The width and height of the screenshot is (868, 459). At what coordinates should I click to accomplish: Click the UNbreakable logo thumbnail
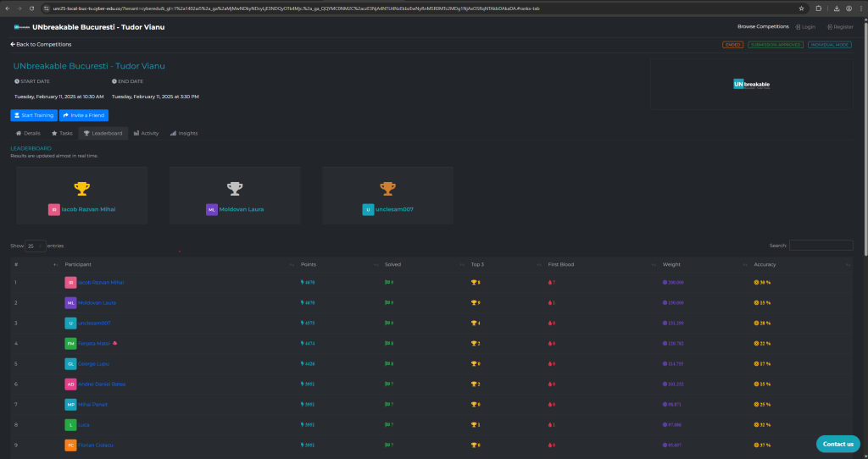pyautogui.click(x=752, y=84)
